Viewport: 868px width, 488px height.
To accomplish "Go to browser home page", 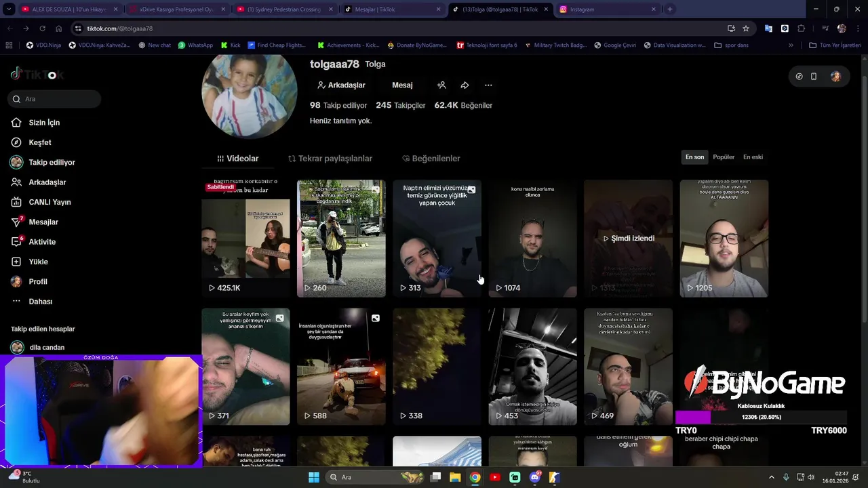I will pyautogui.click(x=58, y=28).
